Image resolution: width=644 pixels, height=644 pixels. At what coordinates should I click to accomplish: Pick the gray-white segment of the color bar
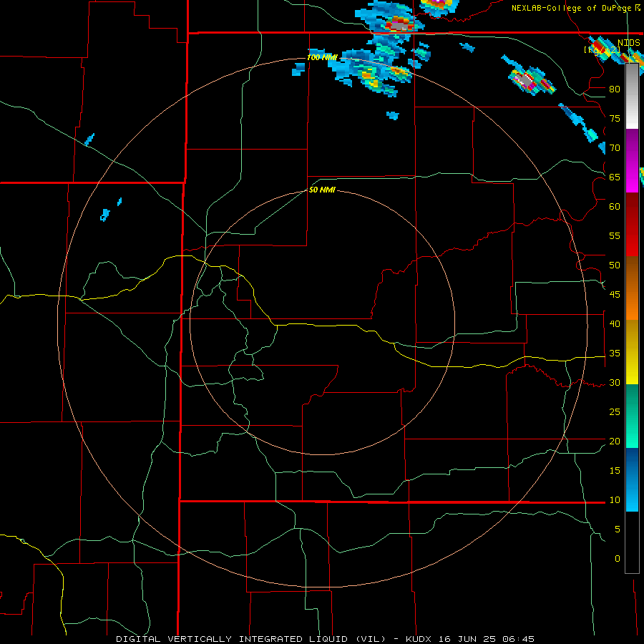tap(632, 96)
